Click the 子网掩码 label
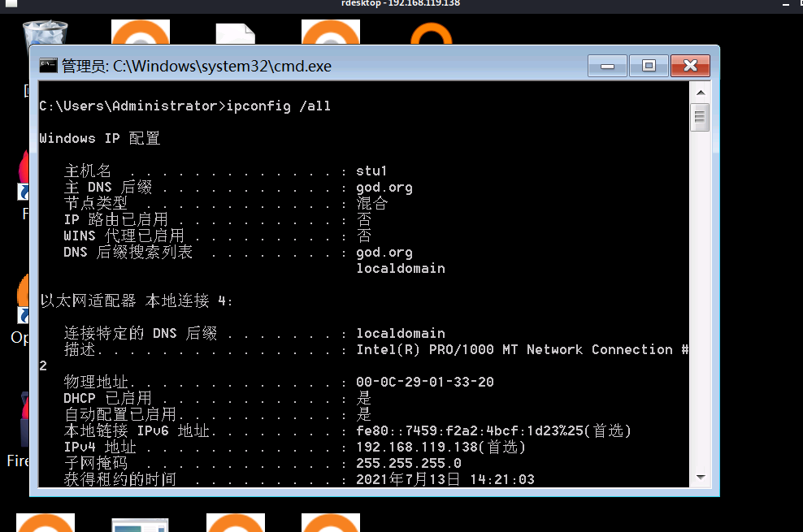 96,464
